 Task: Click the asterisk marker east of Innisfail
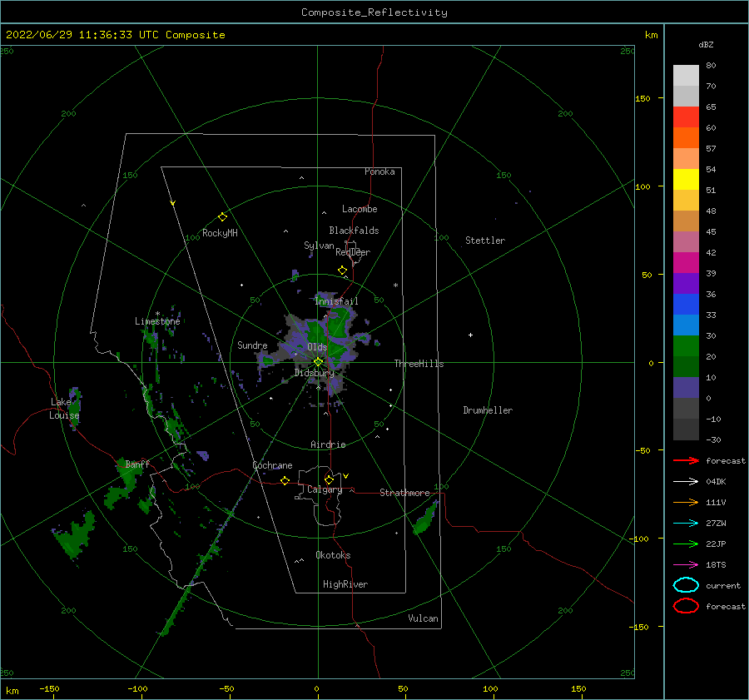[395, 285]
